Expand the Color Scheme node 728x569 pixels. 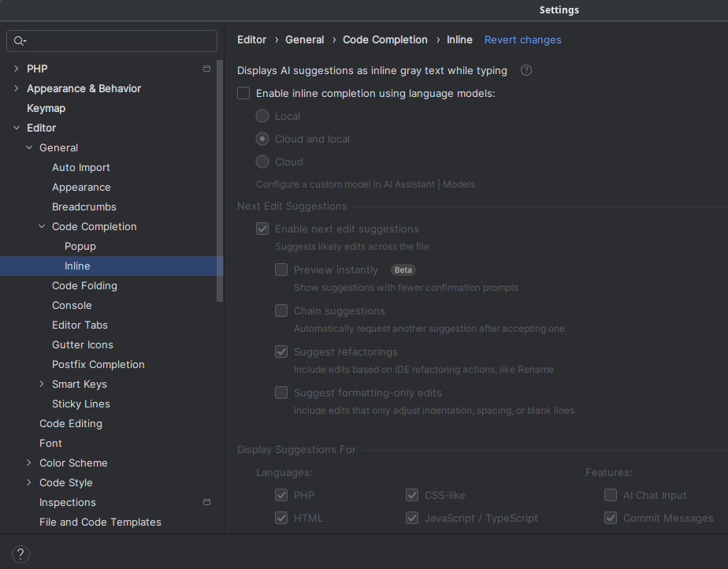pyautogui.click(x=29, y=463)
